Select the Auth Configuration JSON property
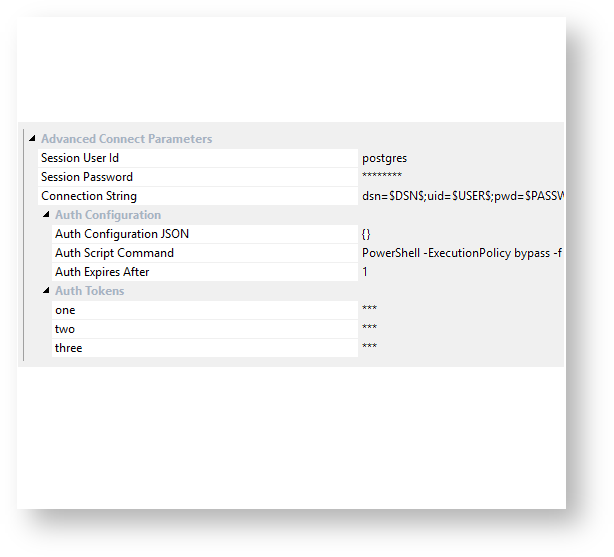614x557 pixels. point(205,234)
